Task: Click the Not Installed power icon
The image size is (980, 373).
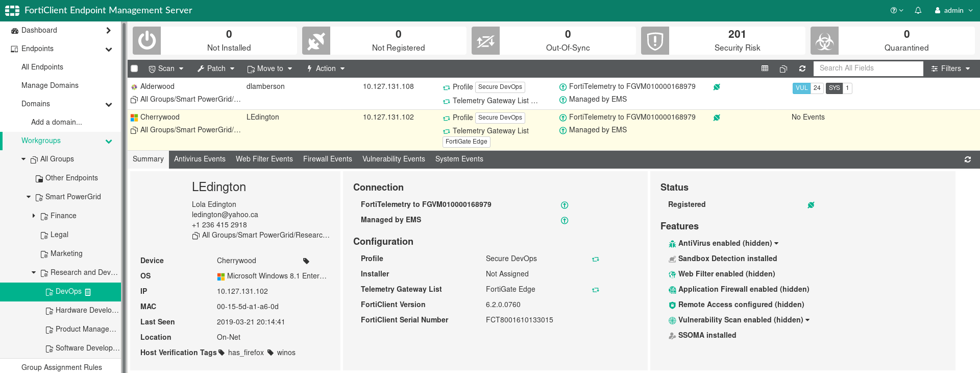Action: (x=147, y=40)
